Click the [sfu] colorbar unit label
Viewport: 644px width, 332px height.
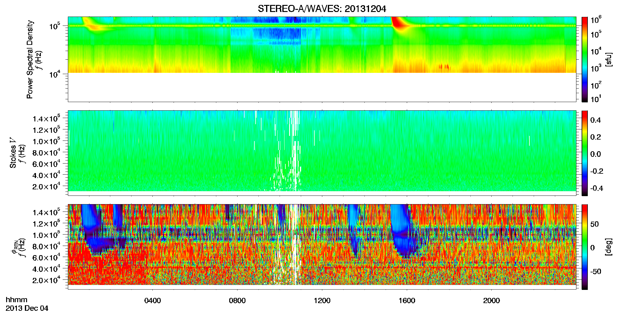pyautogui.click(x=609, y=59)
